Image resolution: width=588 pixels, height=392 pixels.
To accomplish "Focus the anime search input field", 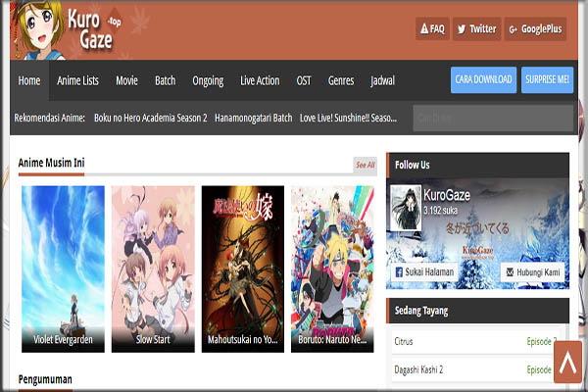I will coord(493,119).
